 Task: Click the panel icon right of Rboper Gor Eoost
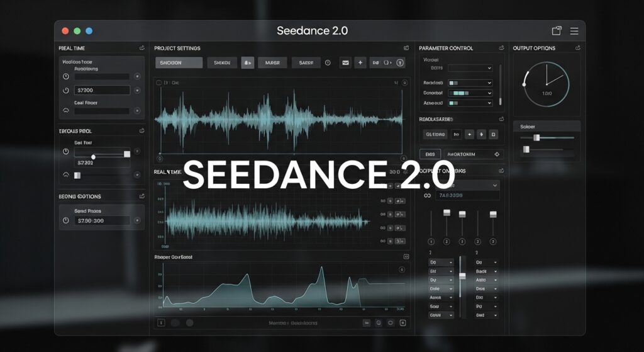pos(406,256)
